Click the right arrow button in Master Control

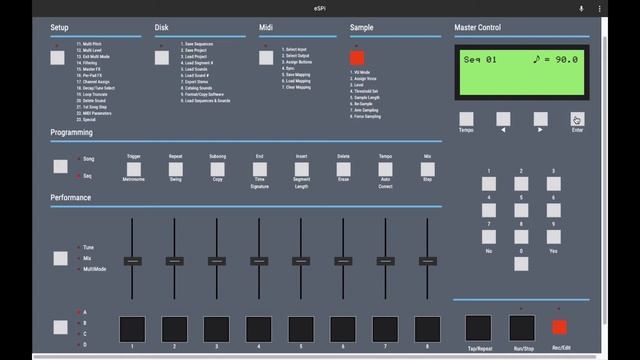point(540,119)
